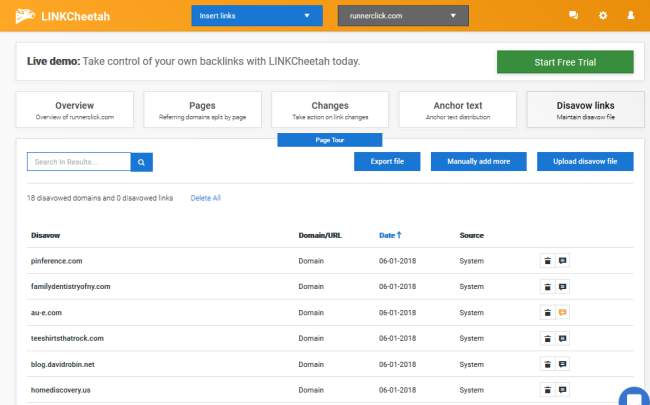Open the runnerclick.com site dropdown
Viewport: 650px width, 405px height.
coord(403,16)
